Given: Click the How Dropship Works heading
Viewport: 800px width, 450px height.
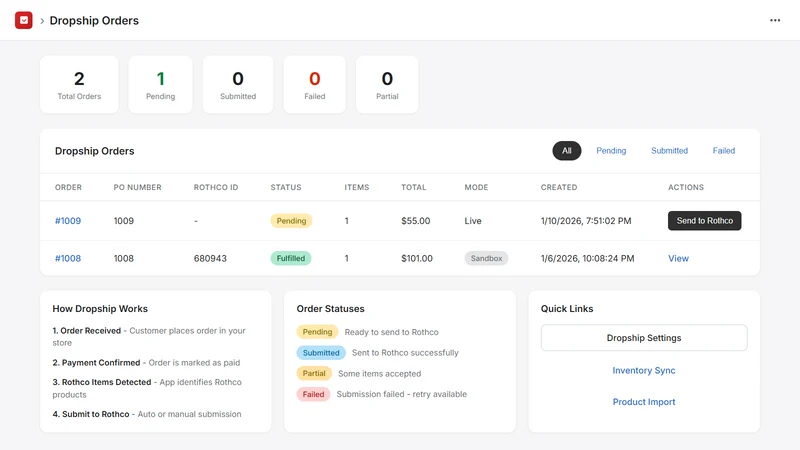Looking at the screenshot, I should 100,309.
